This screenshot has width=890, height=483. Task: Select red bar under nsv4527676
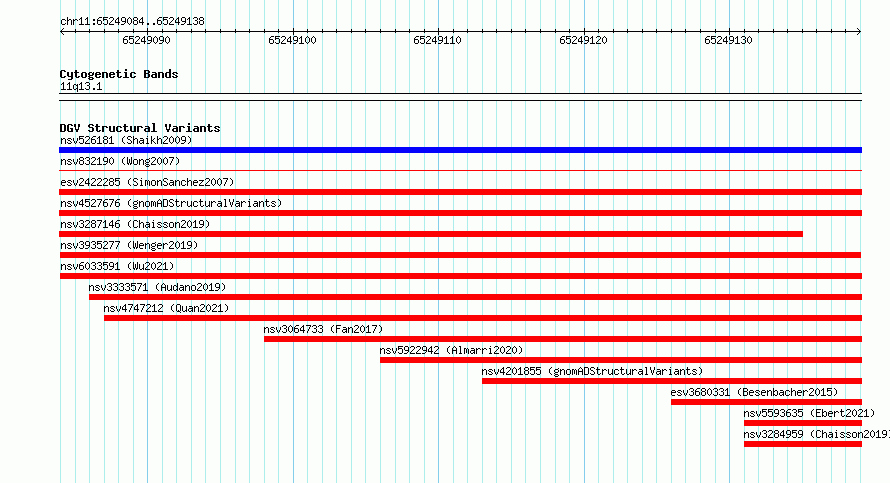[460, 213]
